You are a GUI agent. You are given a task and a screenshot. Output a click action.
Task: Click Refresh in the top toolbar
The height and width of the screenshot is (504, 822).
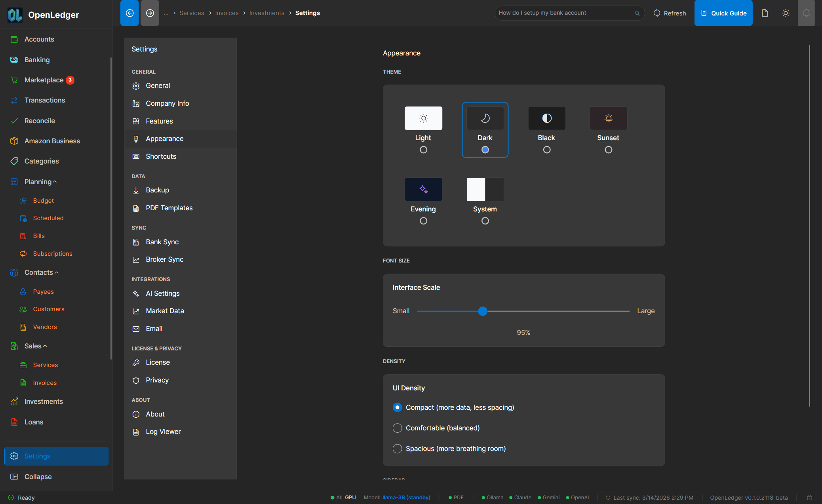point(670,13)
